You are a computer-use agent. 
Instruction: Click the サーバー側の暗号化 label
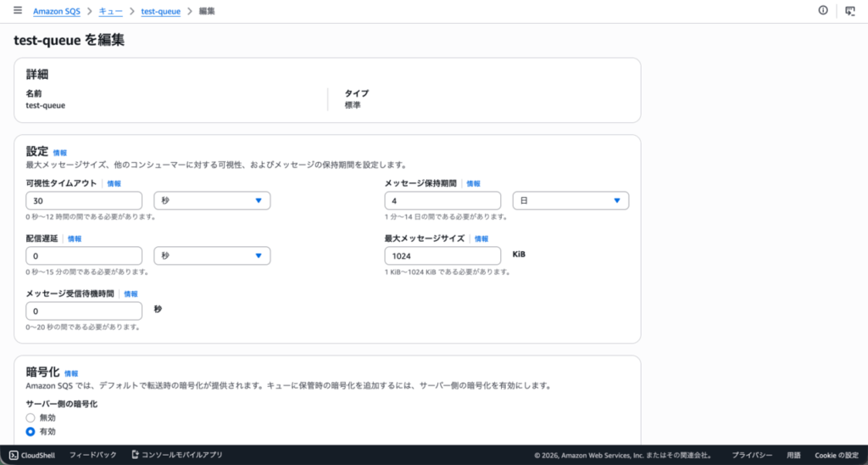click(61, 404)
